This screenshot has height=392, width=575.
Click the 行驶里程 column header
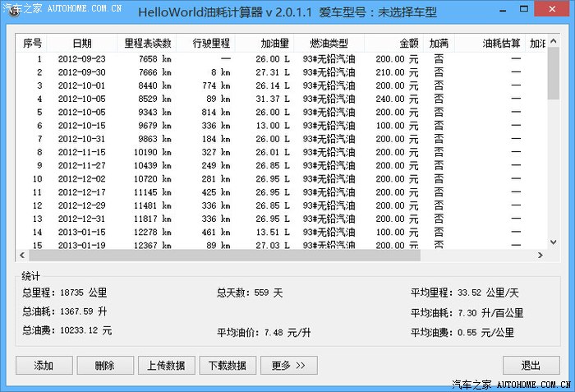(x=211, y=43)
